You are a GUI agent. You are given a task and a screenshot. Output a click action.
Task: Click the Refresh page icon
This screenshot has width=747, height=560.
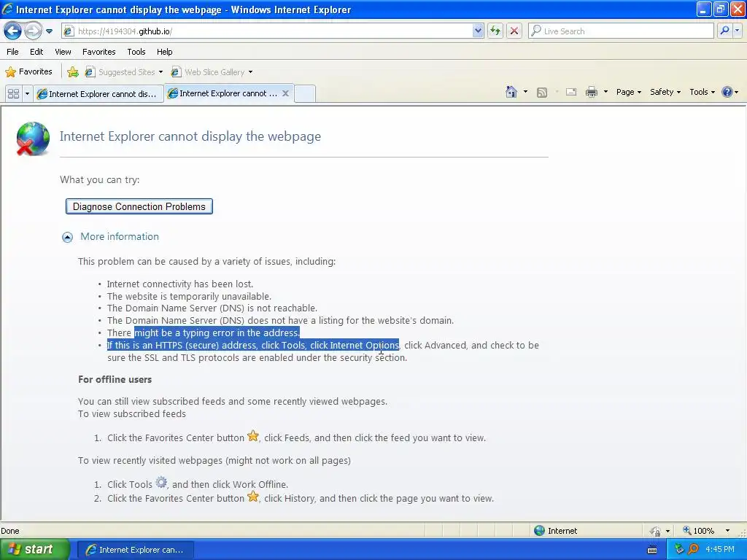pos(495,31)
